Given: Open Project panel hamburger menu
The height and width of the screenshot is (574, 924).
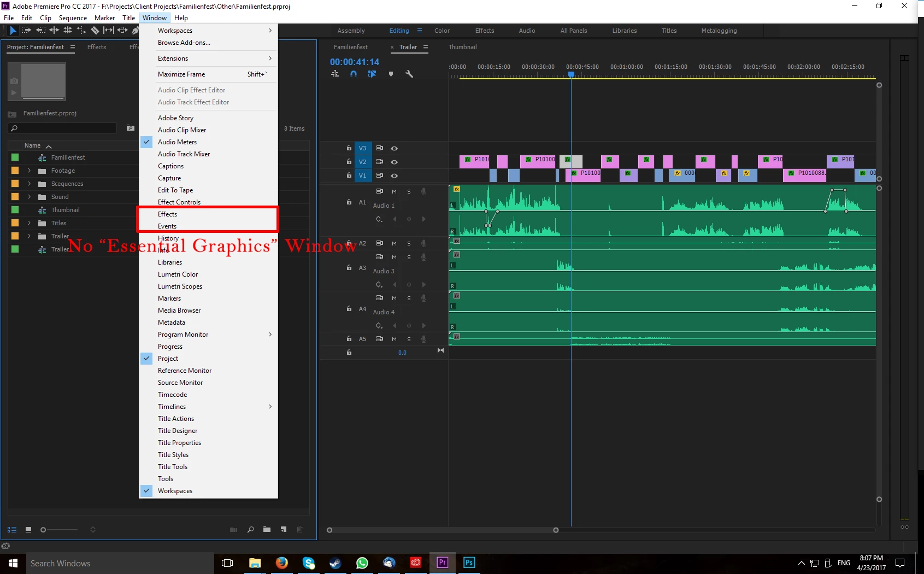Looking at the screenshot, I should 73,47.
